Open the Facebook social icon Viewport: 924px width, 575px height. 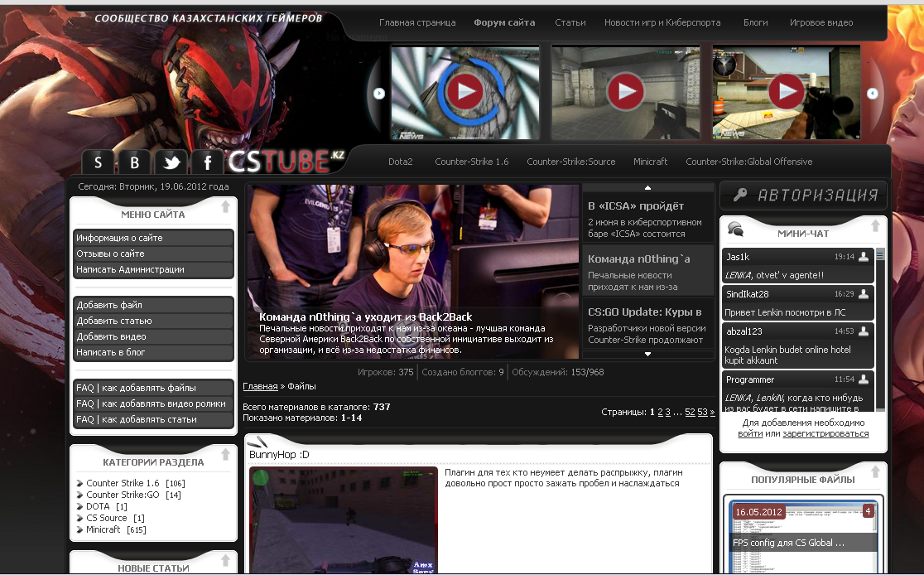point(207,162)
